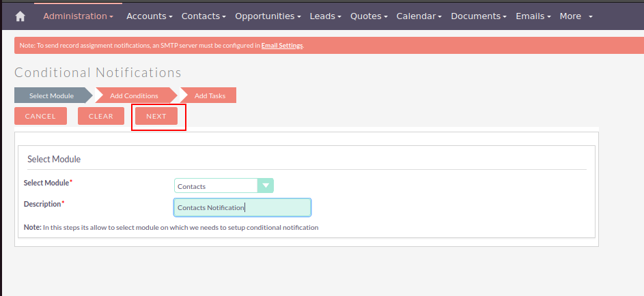Follow the Email Settings link
This screenshot has height=296, width=644.
tap(282, 46)
